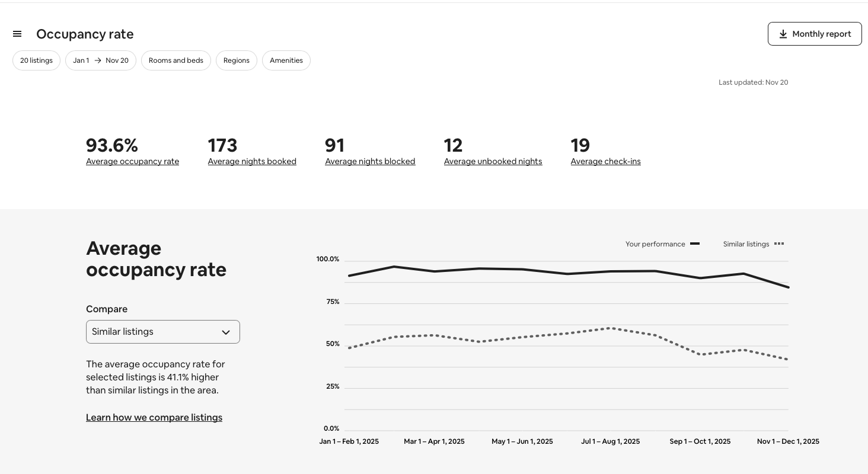Click the 91 nights blocked value

335,145
